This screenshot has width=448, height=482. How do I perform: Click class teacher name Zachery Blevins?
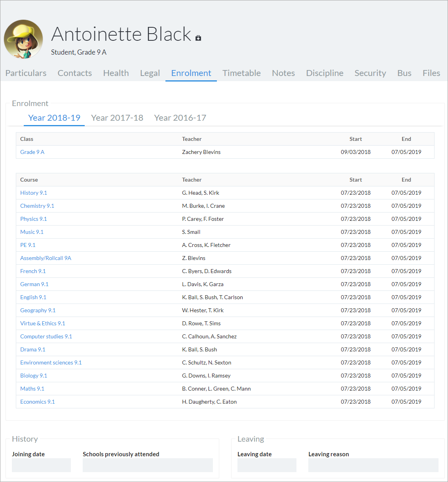point(201,152)
